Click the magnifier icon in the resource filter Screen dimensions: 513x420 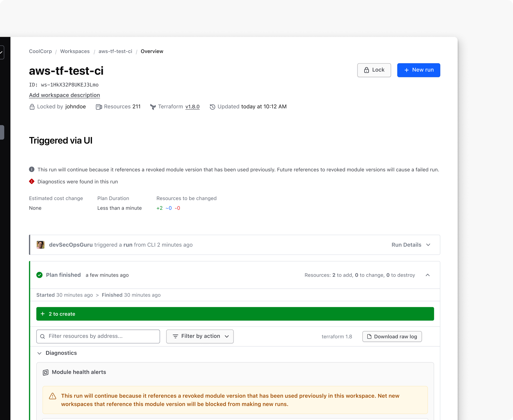[x=43, y=336]
